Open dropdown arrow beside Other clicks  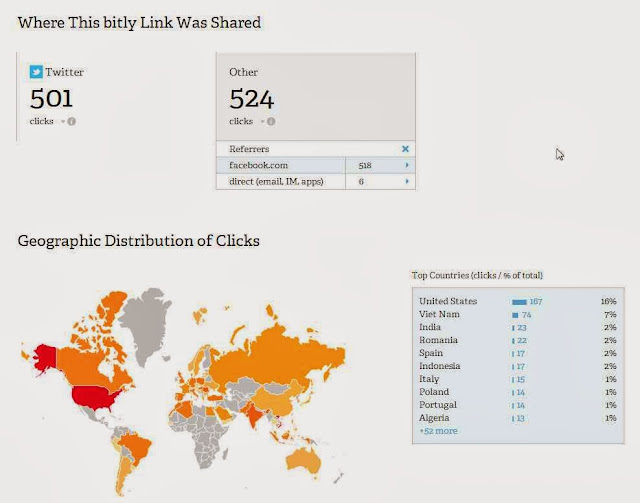tap(262, 121)
